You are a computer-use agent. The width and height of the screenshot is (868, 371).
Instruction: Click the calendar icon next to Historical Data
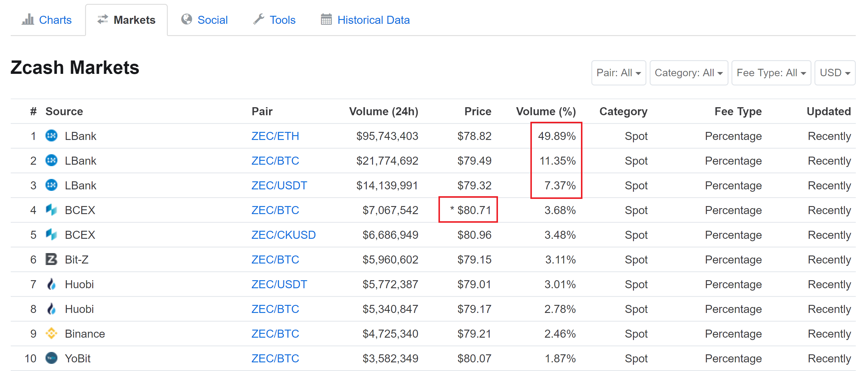325,20
